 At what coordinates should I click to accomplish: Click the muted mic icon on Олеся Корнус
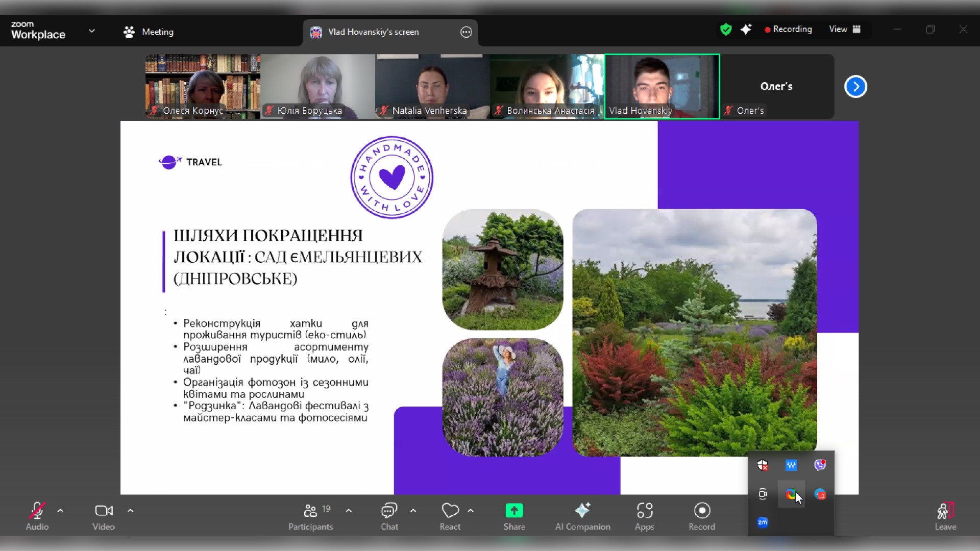pos(154,110)
